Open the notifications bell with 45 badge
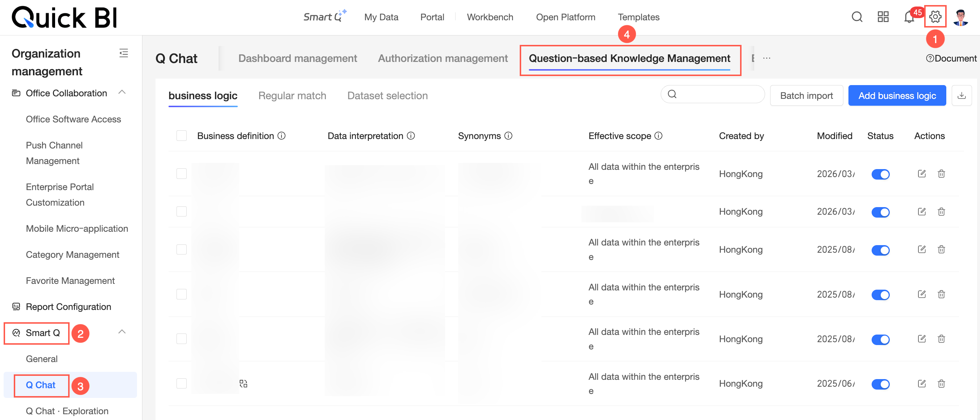The width and height of the screenshot is (980, 420). (909, 17)
